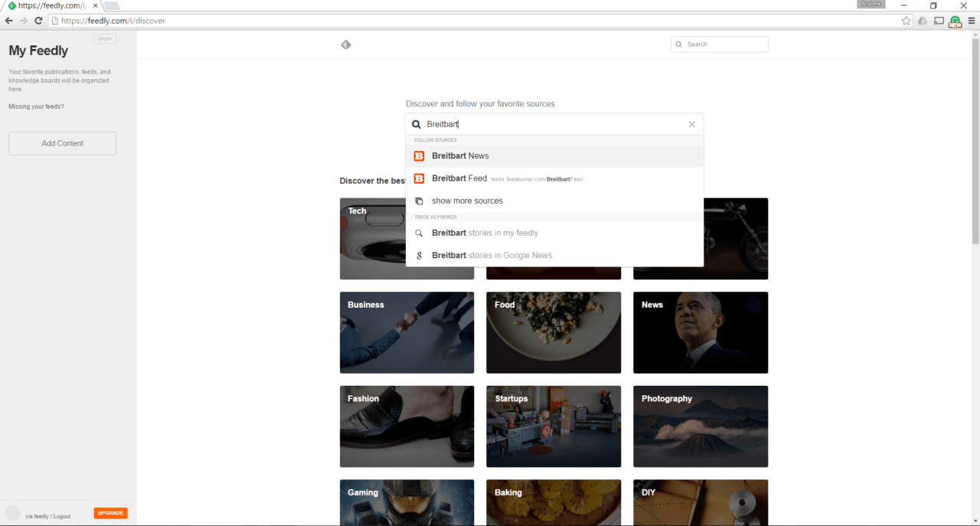The image size is (980, 526).
Task: Click the Unpin button in sidebar
Action: pyautogui.click(x=105, y=38)
